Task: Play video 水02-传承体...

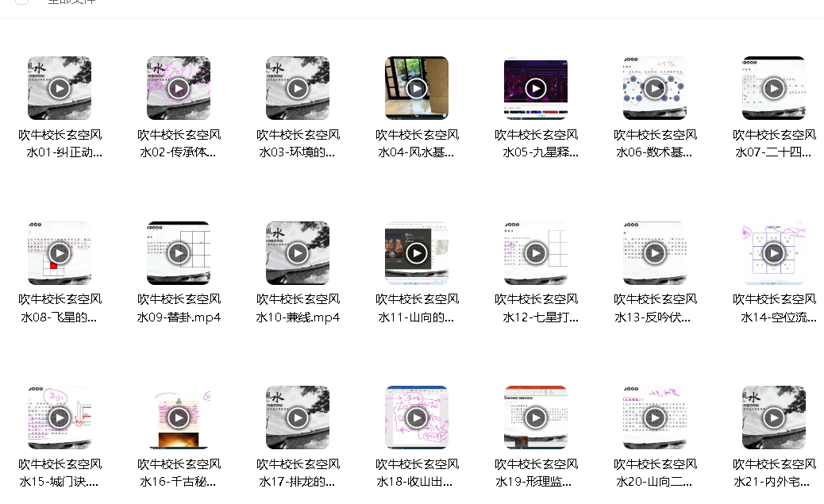Action: (x=179, y=88)
